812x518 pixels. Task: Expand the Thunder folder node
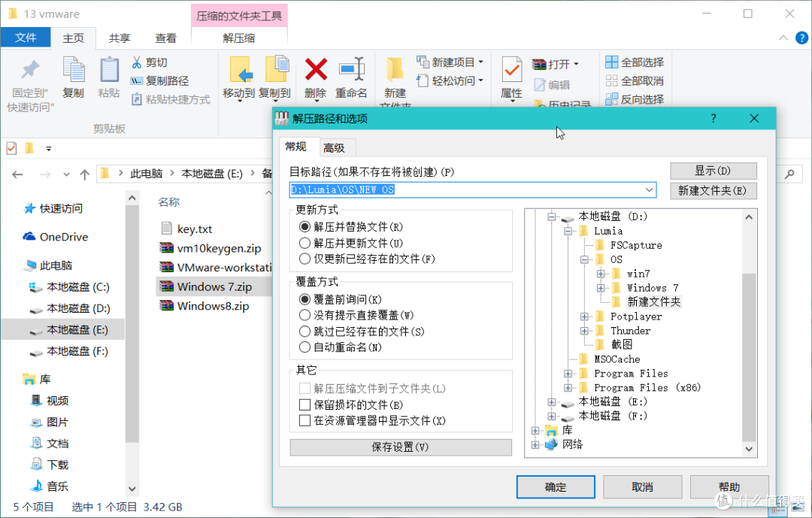click(x=585, y=331)
